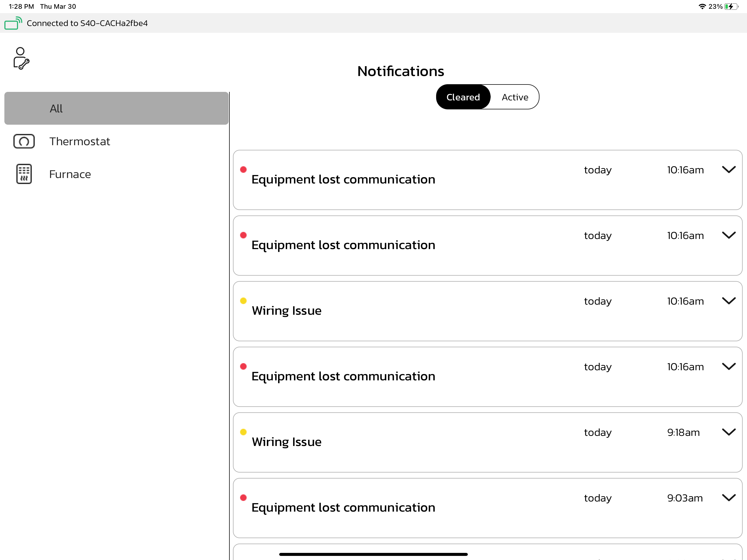
Task: Click the Furnace device icon
Action: click(24, 174)
